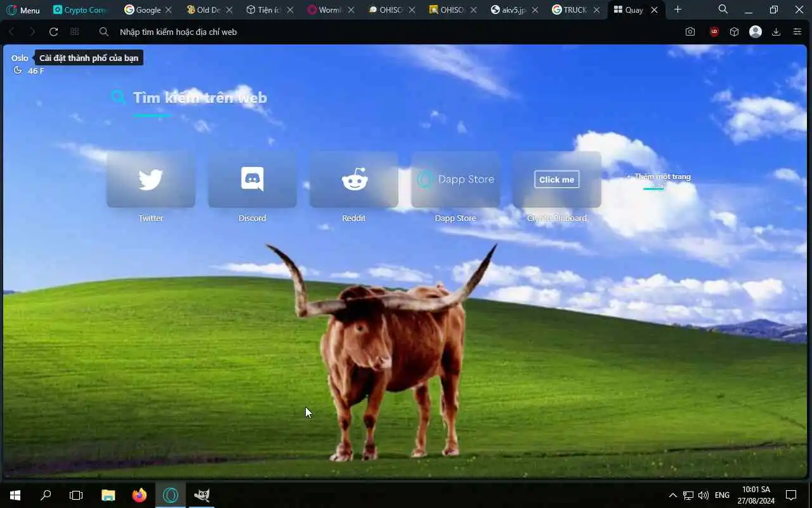Open File Explorer from the taskbar

point(108,495)
